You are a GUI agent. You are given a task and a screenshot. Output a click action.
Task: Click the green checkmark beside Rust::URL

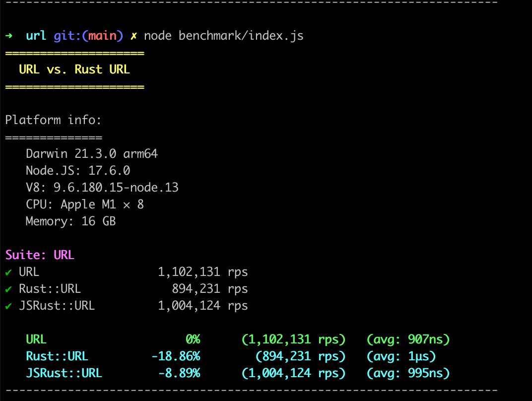coord(9,289)
